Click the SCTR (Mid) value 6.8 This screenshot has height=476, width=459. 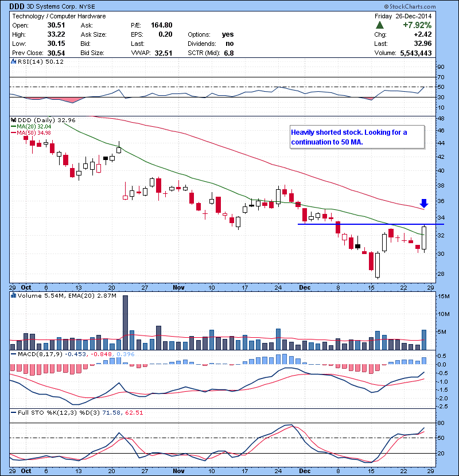click(228, 53)
